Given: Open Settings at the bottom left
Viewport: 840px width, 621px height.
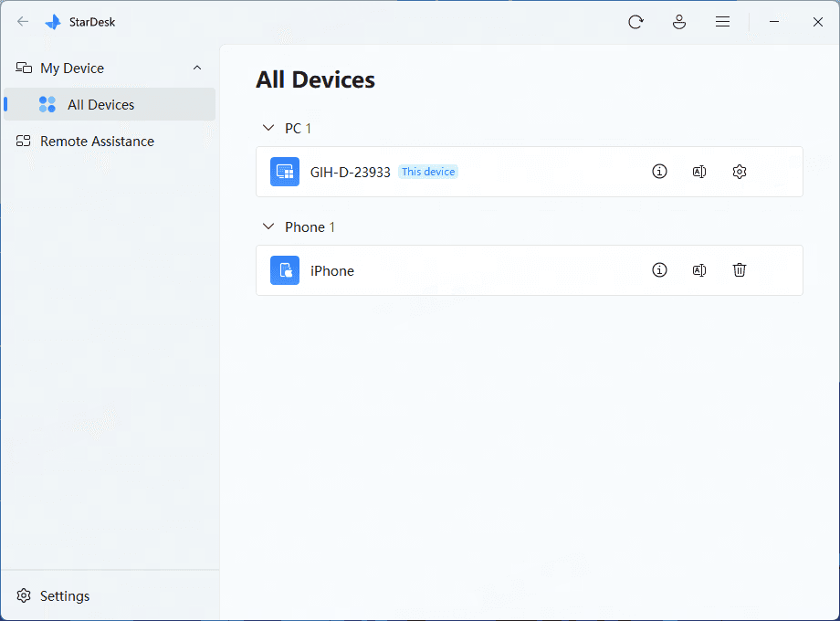Looking at the screenshot, I should (x=64, y=595).
